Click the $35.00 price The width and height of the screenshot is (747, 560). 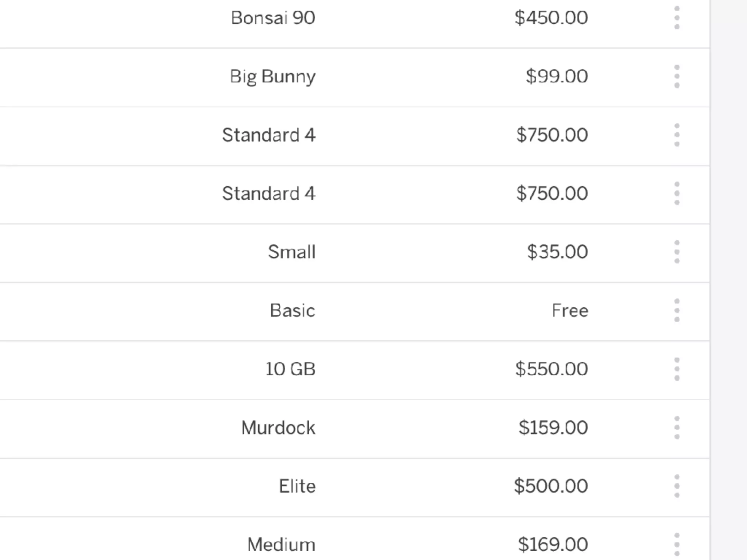point(557,252)
